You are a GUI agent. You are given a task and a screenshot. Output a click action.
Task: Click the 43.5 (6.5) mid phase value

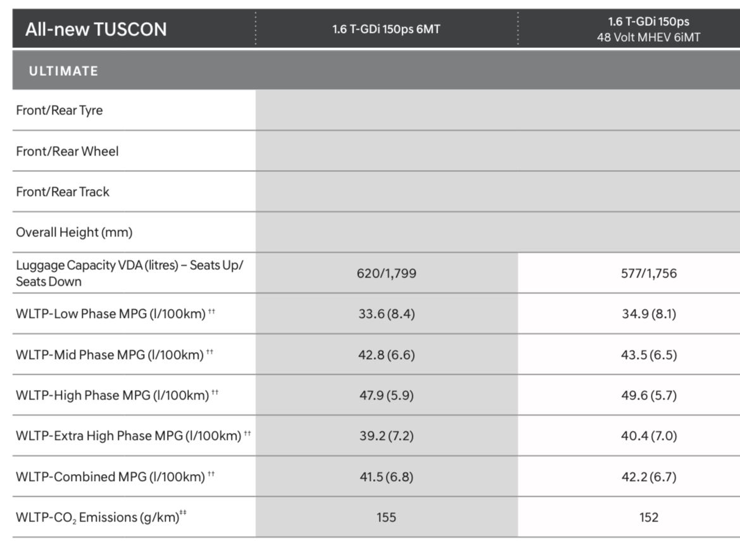[x=648, y=355]
